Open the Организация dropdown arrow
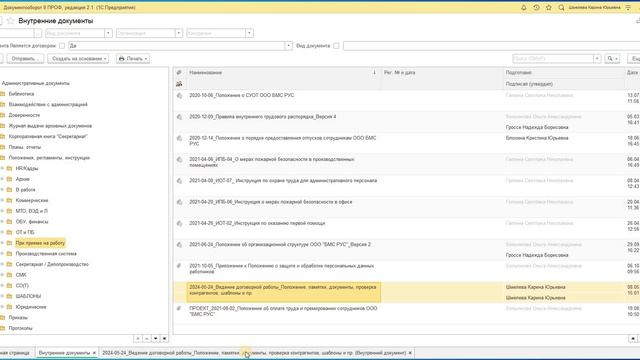This screenshot has width=640, height=360. pyautogui.click(x=178, y=33)
